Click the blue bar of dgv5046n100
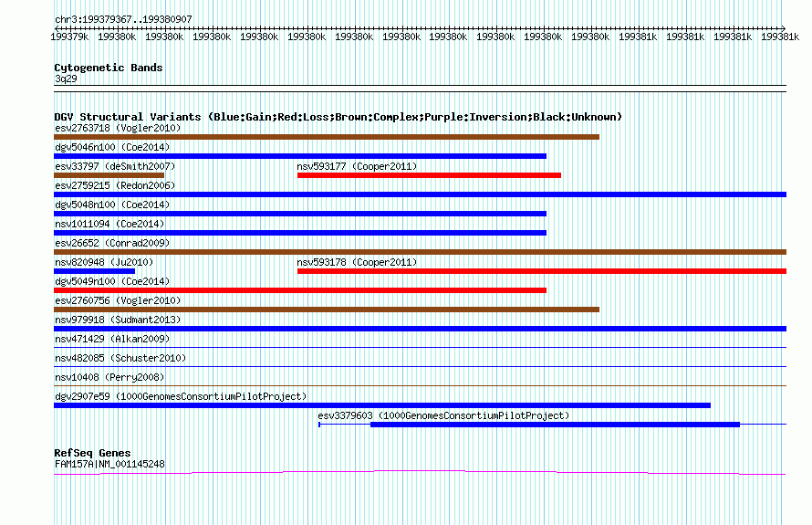Viewport: 812px width, 525px height. pyautogui.click(x=300, y=156)
